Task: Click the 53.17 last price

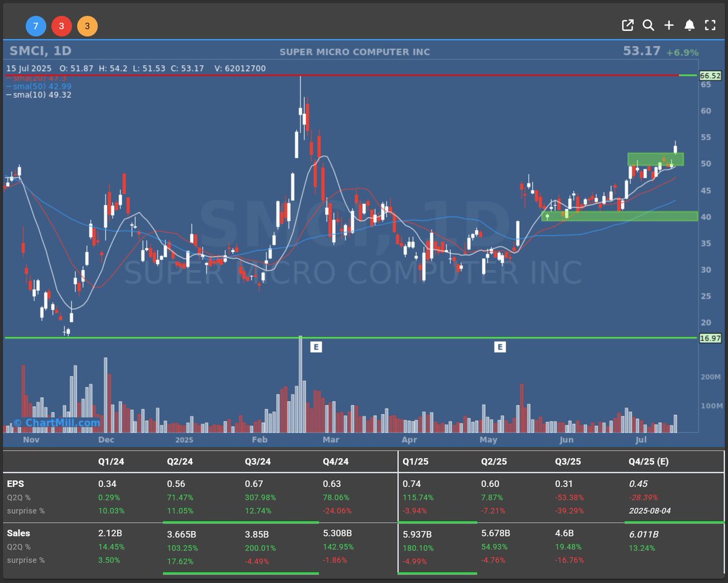Action: [642, 50]
